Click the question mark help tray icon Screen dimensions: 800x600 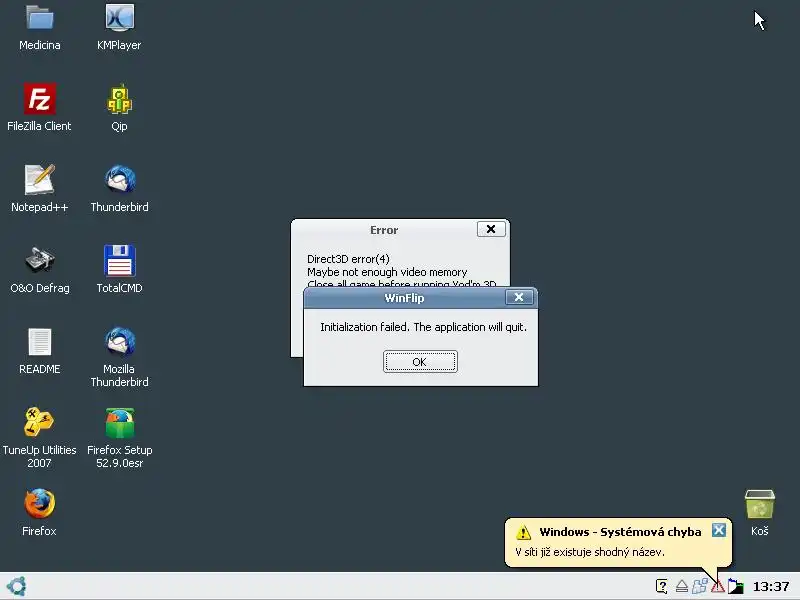662,586
